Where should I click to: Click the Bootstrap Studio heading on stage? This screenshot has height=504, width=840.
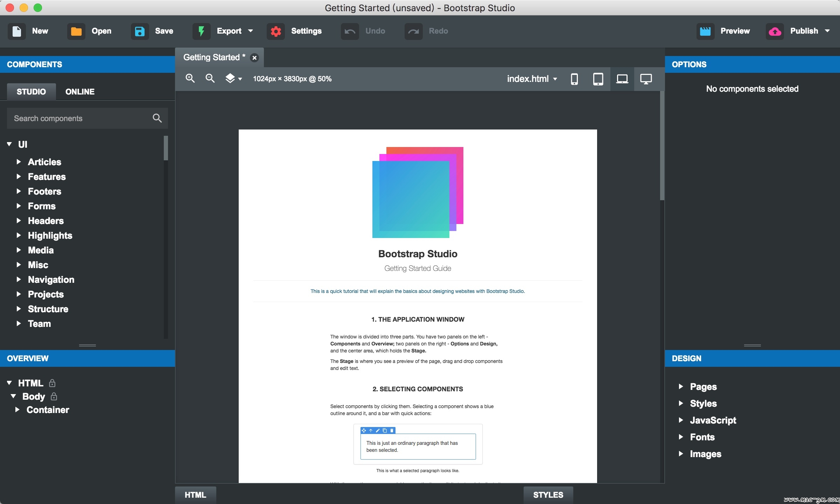[418, 254]
